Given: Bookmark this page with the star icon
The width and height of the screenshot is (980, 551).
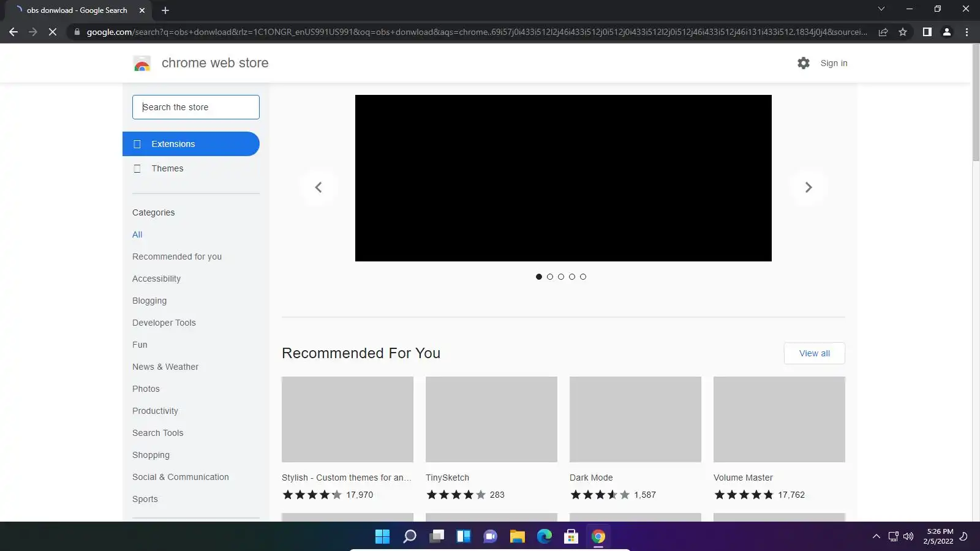Looking at the screenshot, I should click(903, 32).
